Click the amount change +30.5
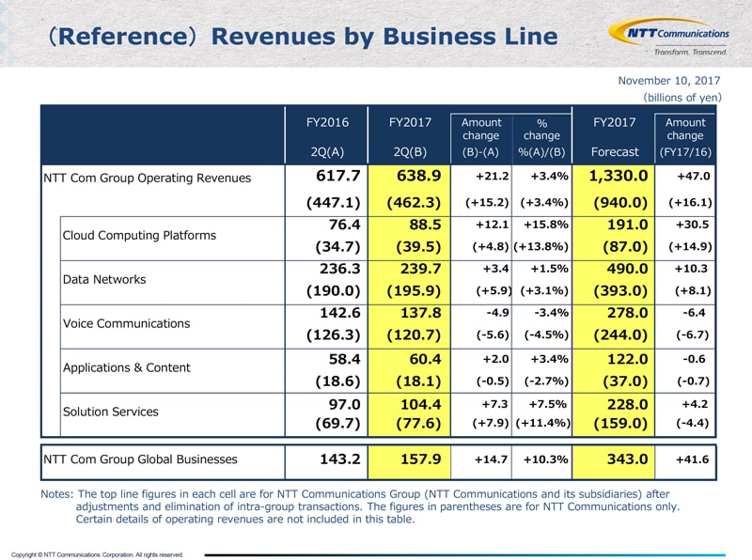This screenshot has width=752, height=560. (x=692, y=225)
